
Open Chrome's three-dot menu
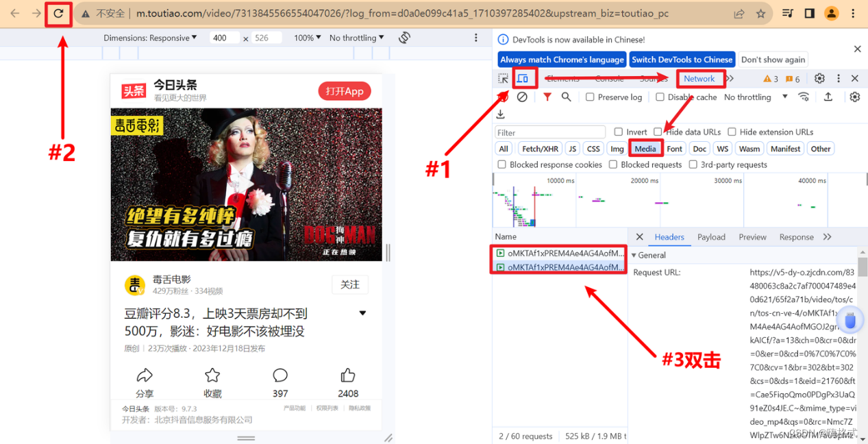[x=853, y=13]
